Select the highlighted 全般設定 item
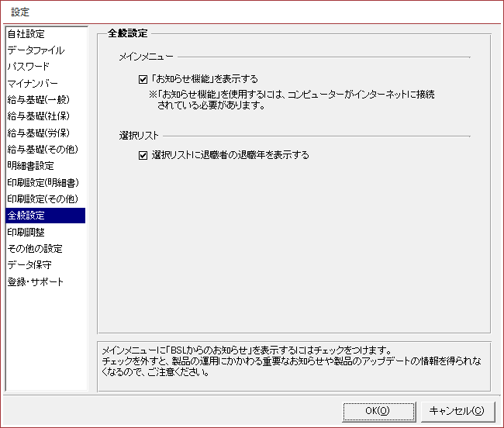The image size is (504, 428). click(x=45, y=216)
